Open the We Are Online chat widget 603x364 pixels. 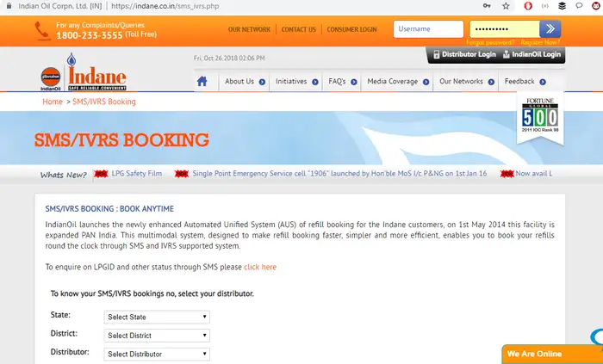[x=546, y=354]
